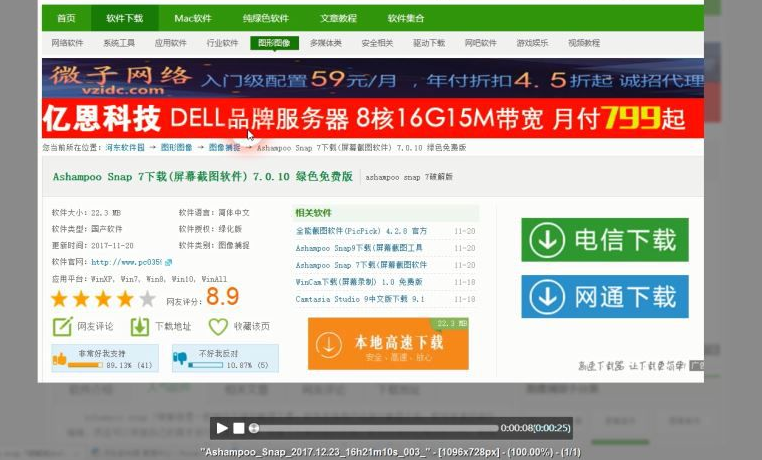Vote thumbs down 不好我反对
The height and width of the screenshot is (460, 762).
pos(225,358)
